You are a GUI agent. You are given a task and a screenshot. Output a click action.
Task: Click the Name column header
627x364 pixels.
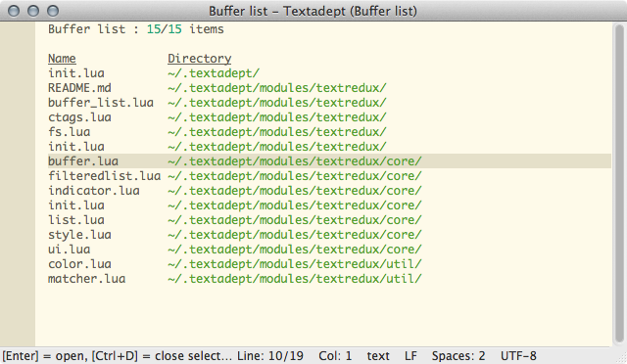pos(62,59)
